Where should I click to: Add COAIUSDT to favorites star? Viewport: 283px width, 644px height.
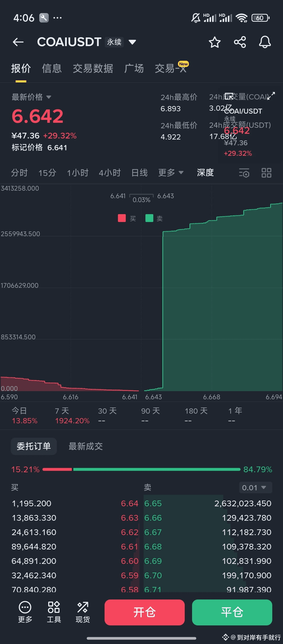[215, 42]
